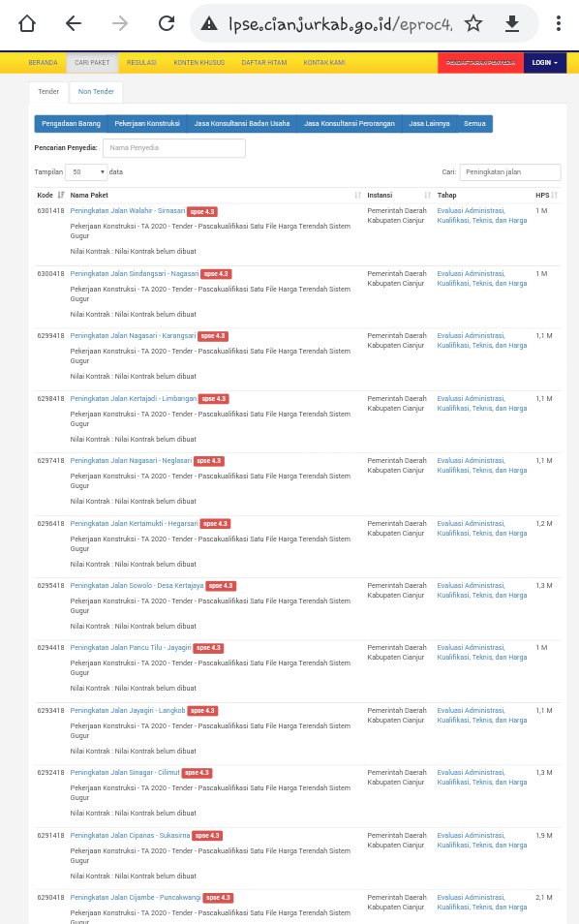Viewport: 579px width, 924px height.
Task: Open the browser three-dot menu
Action: 559,23
